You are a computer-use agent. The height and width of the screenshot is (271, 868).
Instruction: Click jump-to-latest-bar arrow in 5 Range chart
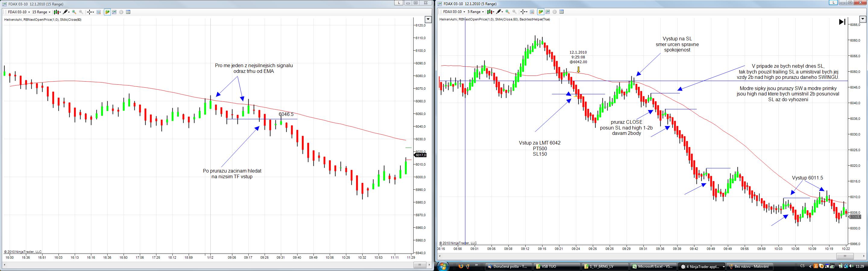(842, 22)
